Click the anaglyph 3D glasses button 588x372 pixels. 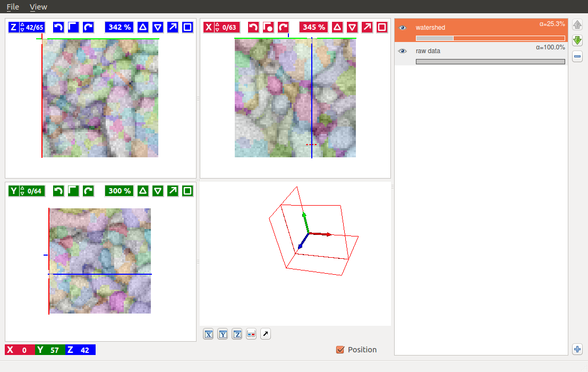coord(251,334)
